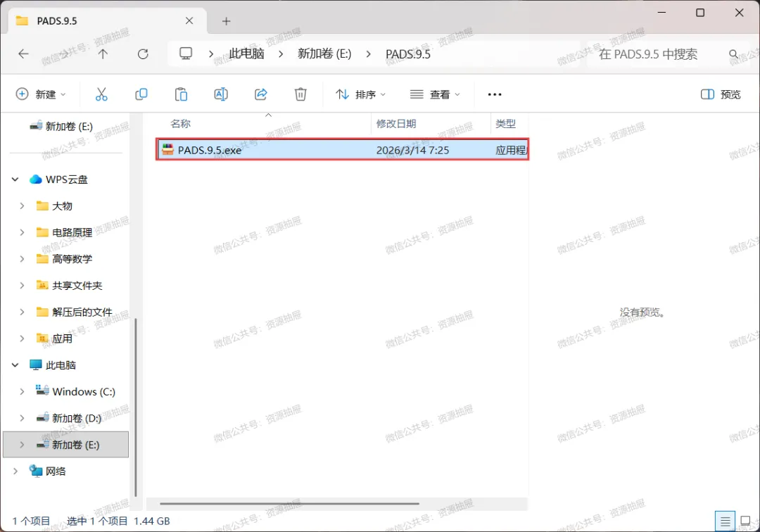760x532 pixels.
Task: Toggle the 预览 preview pane
Action: click(x=721, y=94)
